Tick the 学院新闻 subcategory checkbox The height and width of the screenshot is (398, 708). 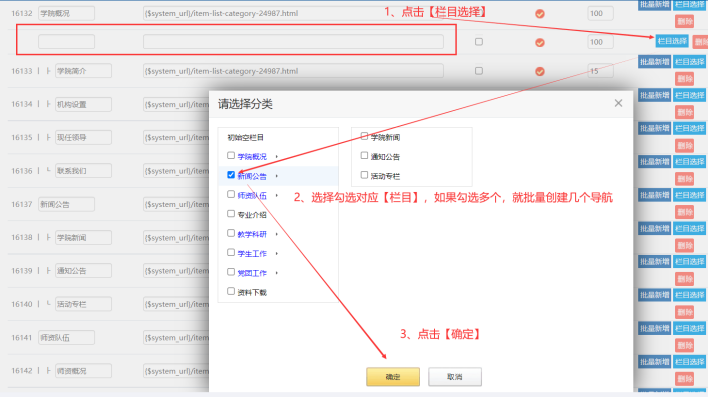point(364,136)
